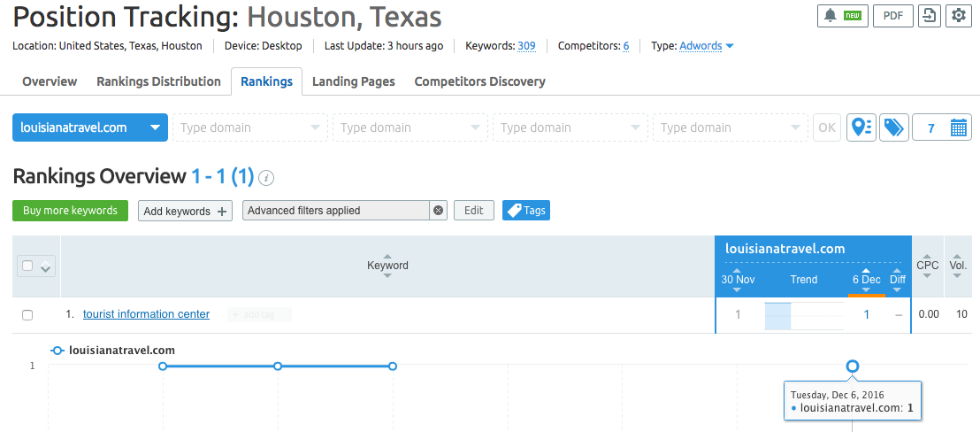Open the locations pin icon
Image resolution: width=980 pixels, height=432 pixels.
pyautogui.click(x=861, y=127)
